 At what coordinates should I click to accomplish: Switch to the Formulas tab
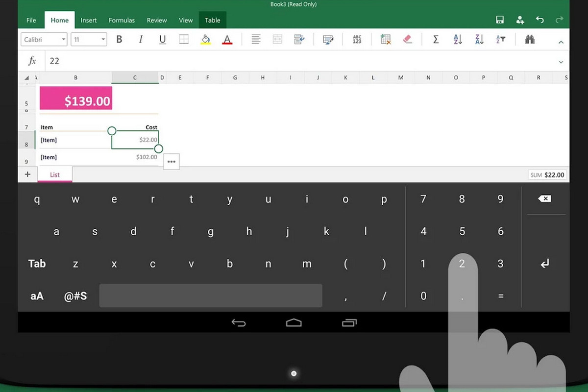122,20
